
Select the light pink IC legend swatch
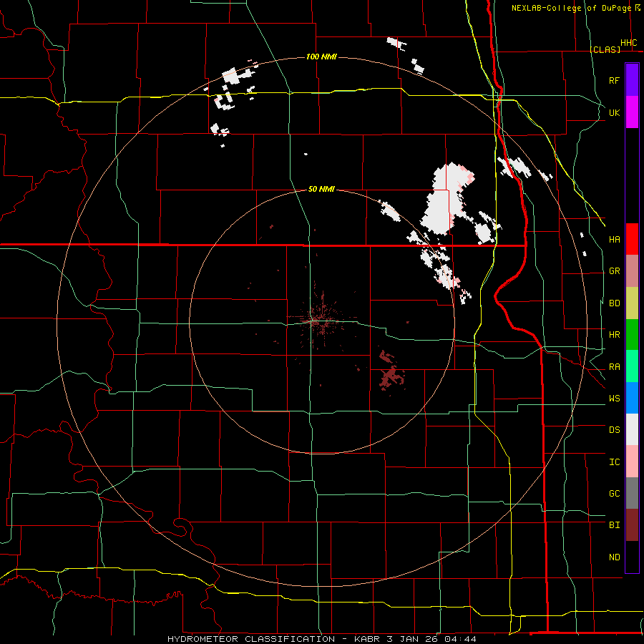pyautogui.click(x=632, y=462)
